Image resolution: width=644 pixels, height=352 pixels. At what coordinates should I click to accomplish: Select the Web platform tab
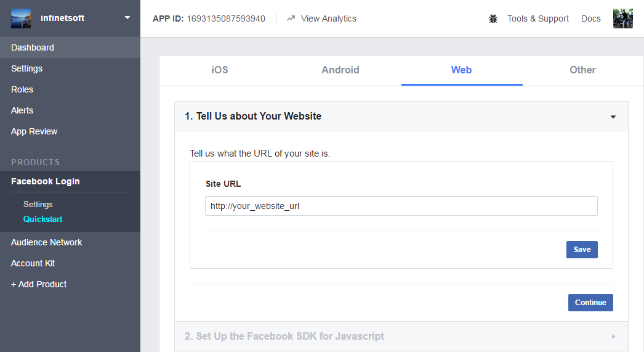(462, 70)
